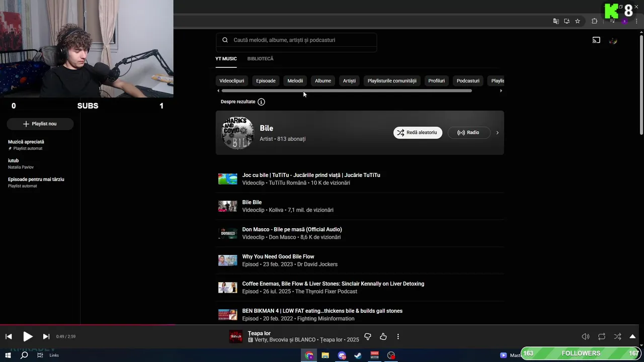Open the Koliva artist link
The height and width of the screenshot is (362, 644).
click(x=276, y=210)
